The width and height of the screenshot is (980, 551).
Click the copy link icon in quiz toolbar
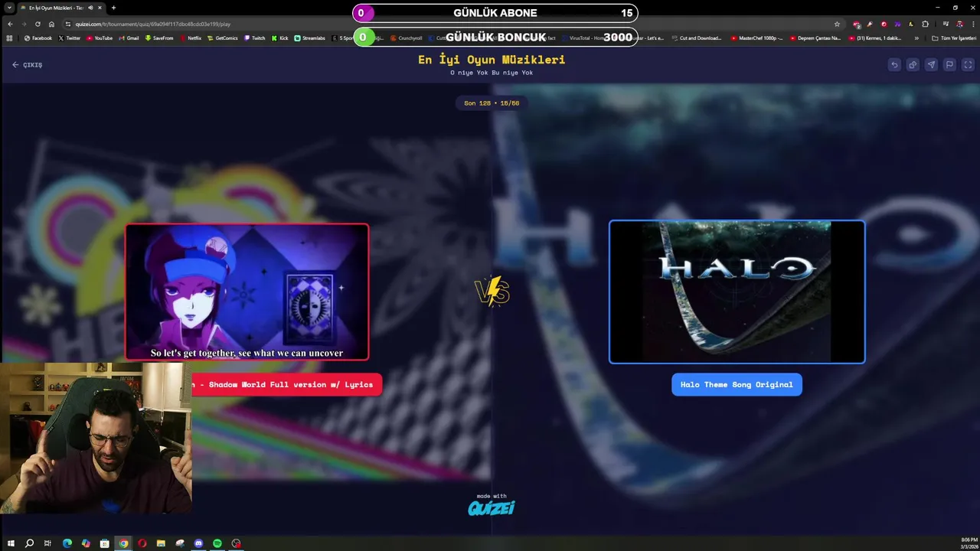pos(913,65)
